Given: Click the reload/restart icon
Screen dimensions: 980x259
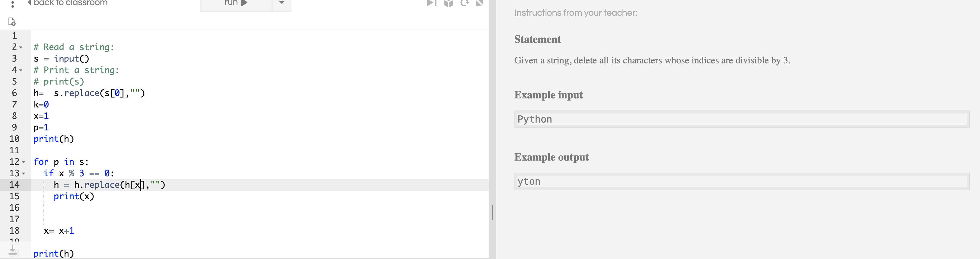Looking at the screenshot, I should click(465, 3).
